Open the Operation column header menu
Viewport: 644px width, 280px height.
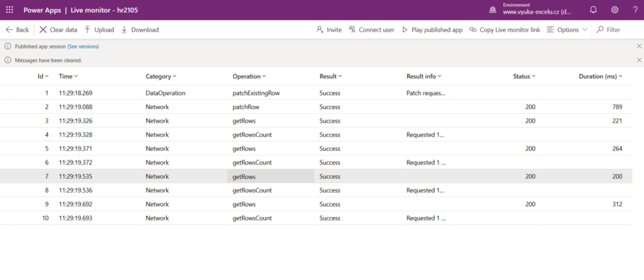249,76
